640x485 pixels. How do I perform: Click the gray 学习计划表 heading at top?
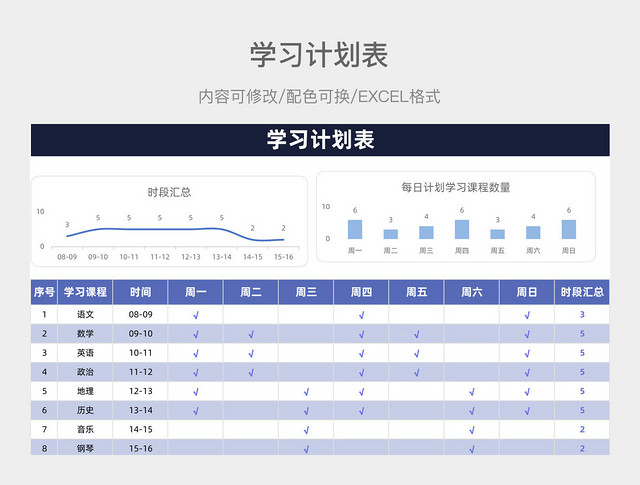pyautogui.click(x=319, y=55)
